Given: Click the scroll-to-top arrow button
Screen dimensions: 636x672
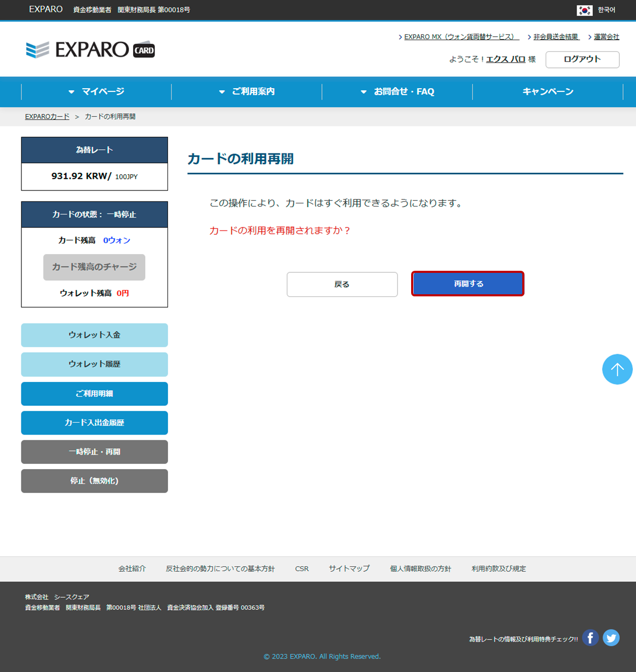Looking at the screenshot, I should pyautogui.click(x=617, y=369).
